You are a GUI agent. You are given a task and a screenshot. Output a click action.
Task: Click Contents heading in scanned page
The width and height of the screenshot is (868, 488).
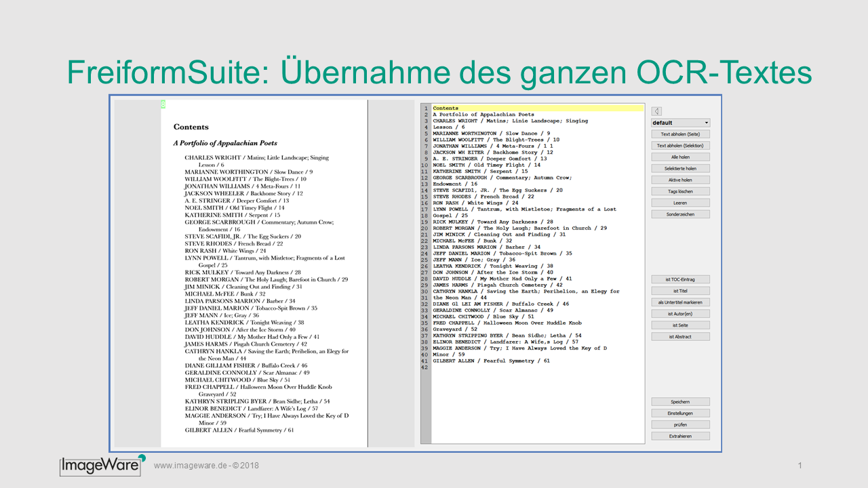191,127
